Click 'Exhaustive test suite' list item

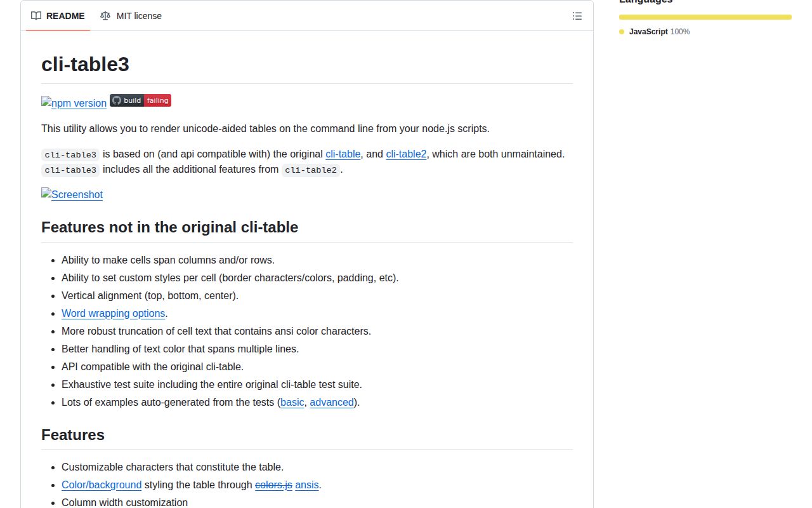pyautogui.click(x=212, y=384)
